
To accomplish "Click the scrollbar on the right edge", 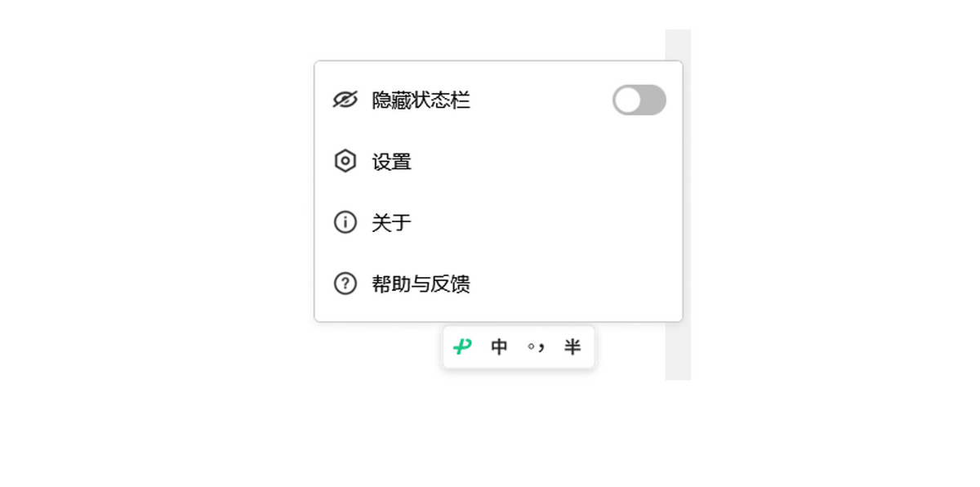I will [x=679, y=204].
